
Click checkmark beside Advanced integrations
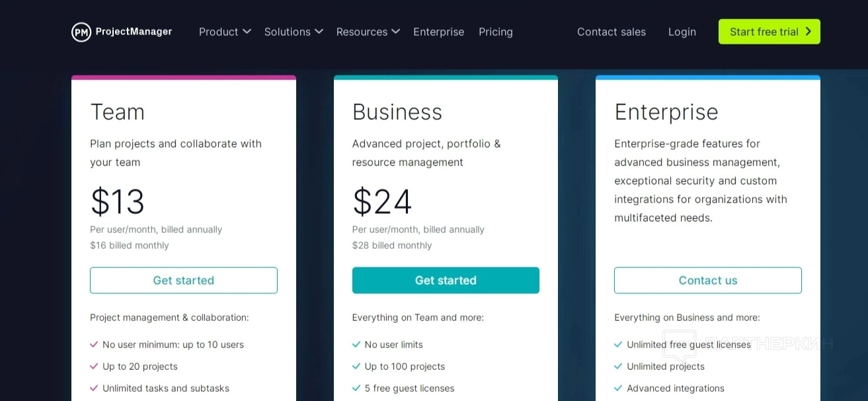coord(618,388)
